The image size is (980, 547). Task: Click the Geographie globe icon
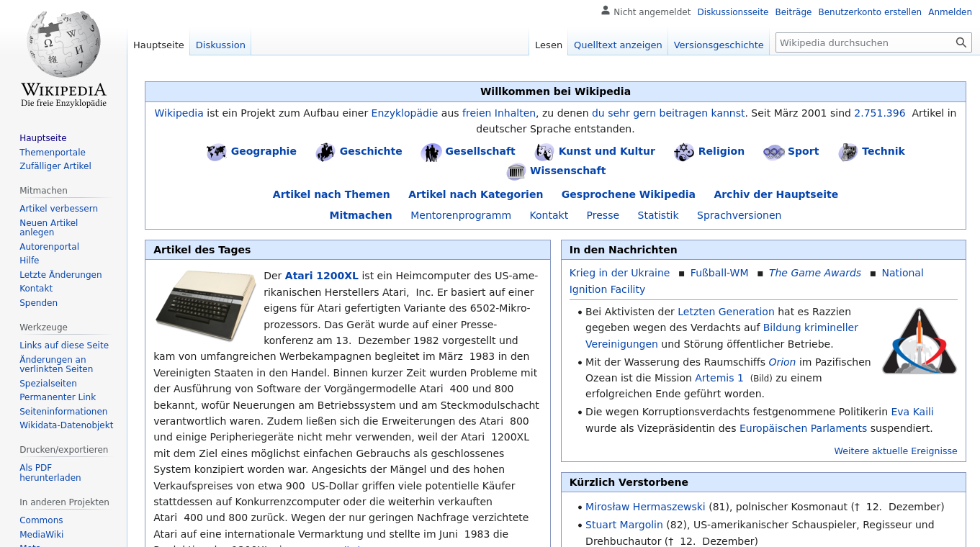pos(216,152)
